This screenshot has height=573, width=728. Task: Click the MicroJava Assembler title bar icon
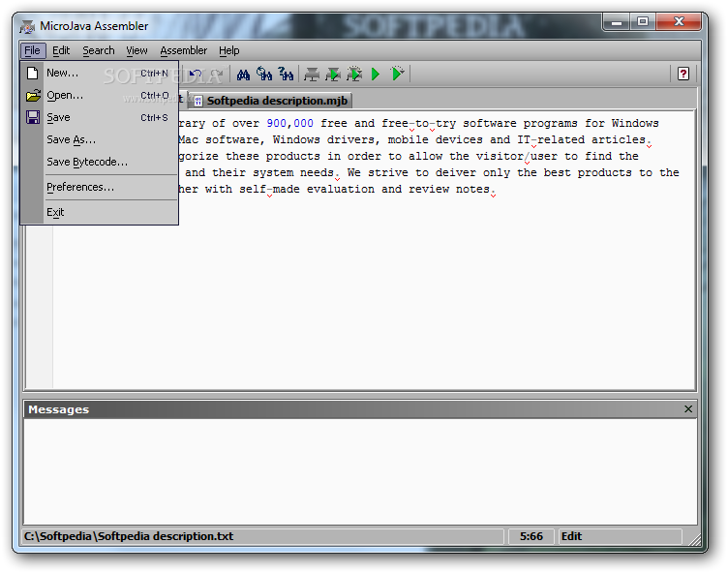pos(27,26)
